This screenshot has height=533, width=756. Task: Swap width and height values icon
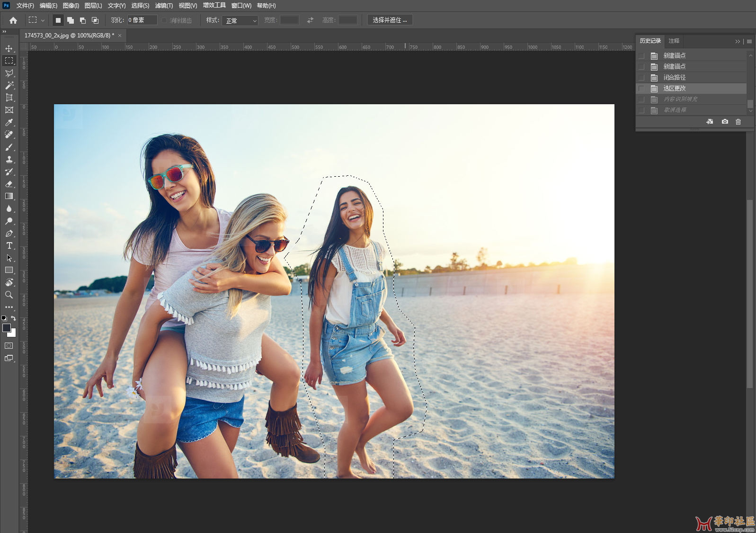click(x=310, y=20)
